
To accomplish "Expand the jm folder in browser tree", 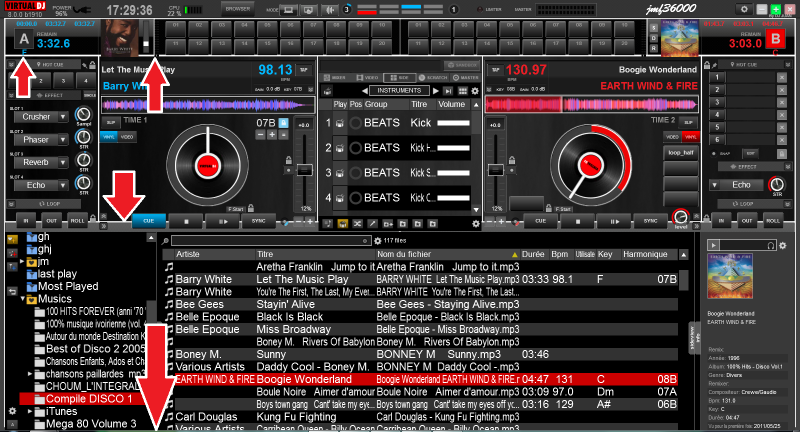I will tap(22, 261).
